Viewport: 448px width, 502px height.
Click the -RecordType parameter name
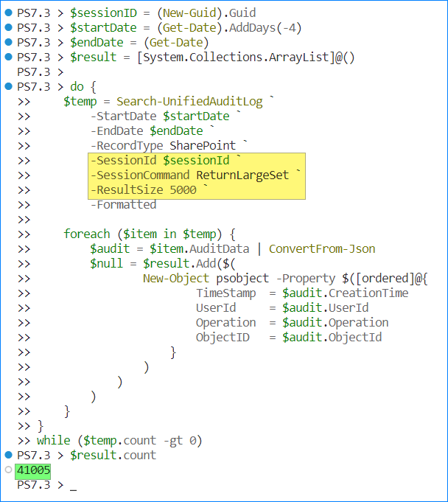(x=127, y=146)
